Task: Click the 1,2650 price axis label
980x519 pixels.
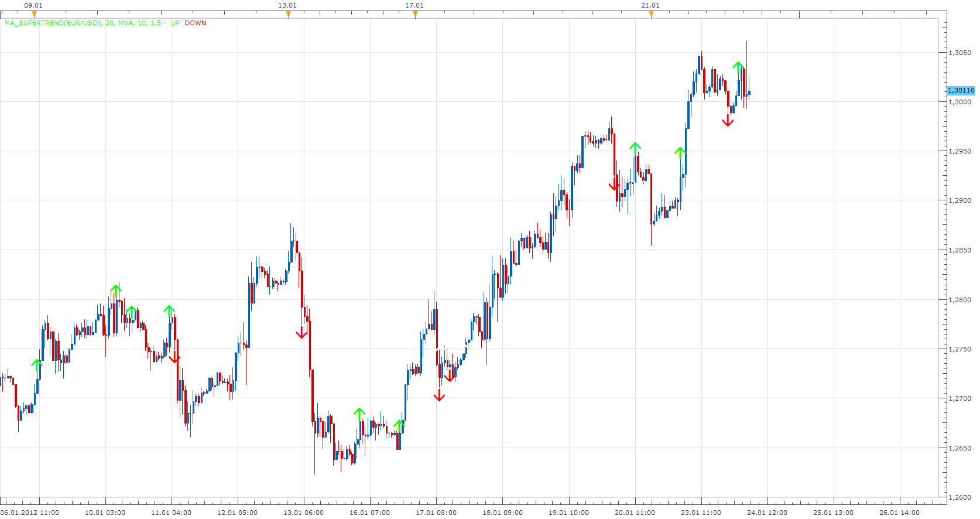Action: click(x=960, y=448)
